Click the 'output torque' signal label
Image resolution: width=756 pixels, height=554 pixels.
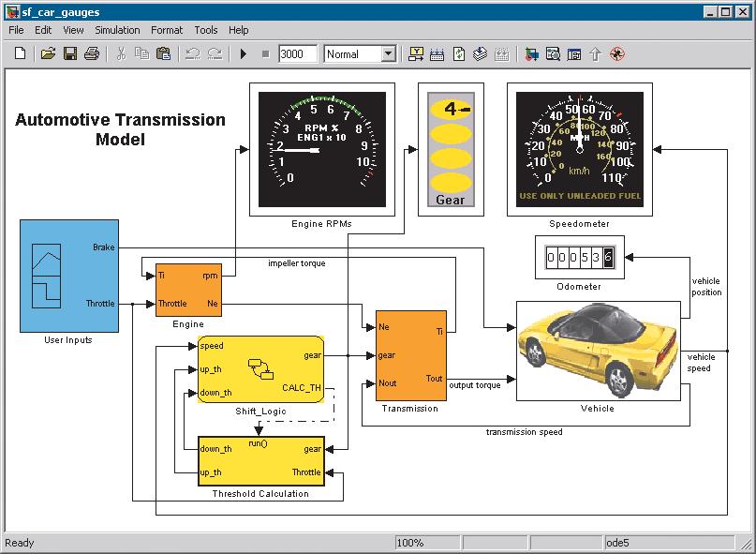(475, 385)
